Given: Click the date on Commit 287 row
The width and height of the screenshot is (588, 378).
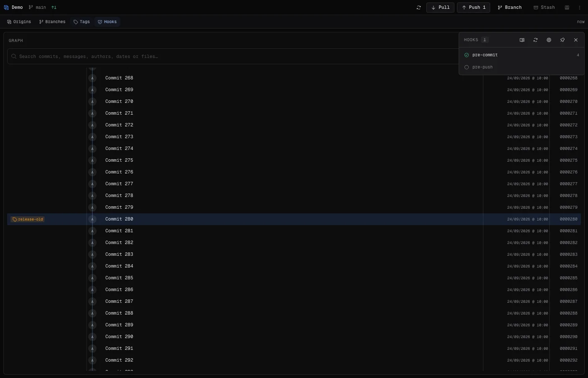Looking at the screenshot, I should pyautogui.click(x=528, y=302).
